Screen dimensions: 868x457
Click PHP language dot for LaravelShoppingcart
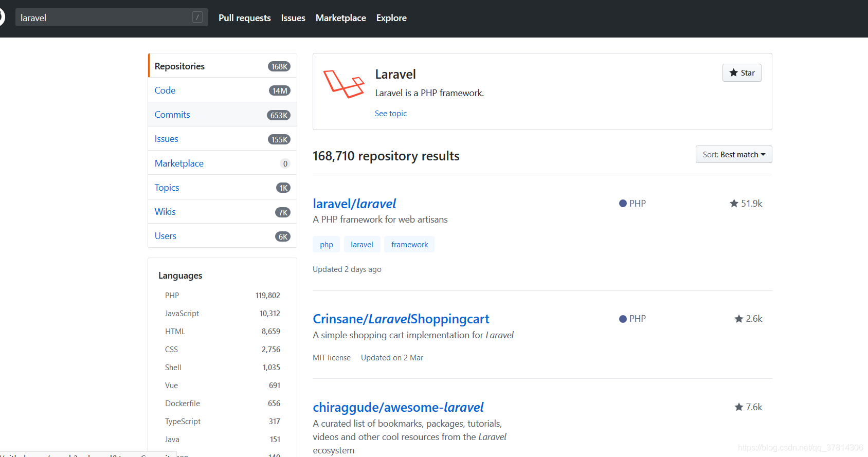coord(623,319)
